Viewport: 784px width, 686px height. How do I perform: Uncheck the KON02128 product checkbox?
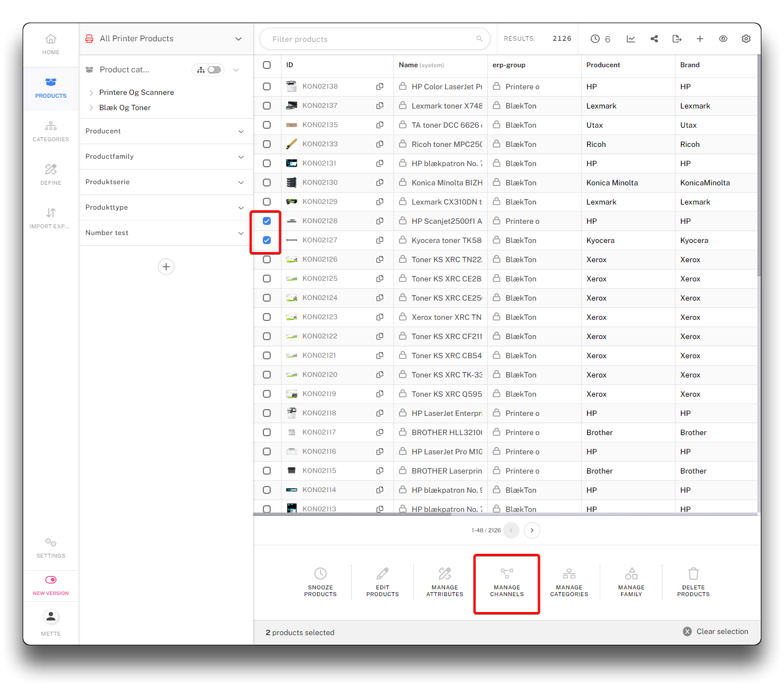pos(267,221)
